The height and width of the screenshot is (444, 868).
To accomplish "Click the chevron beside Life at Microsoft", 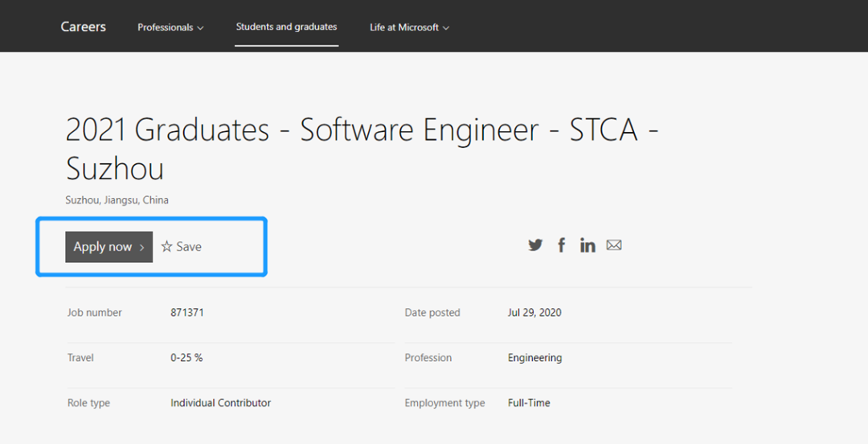I will pyautogui.click(x=446, y=28).
